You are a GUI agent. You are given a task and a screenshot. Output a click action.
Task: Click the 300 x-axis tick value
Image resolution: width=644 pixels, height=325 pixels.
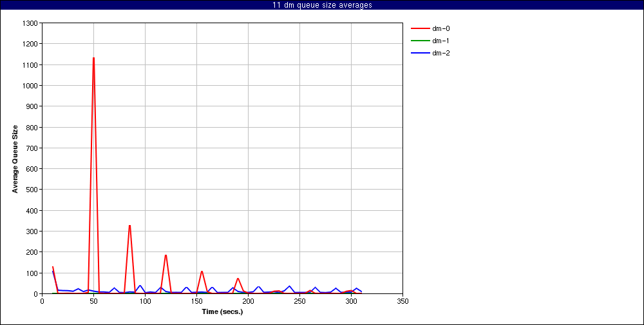coord(351,301)
